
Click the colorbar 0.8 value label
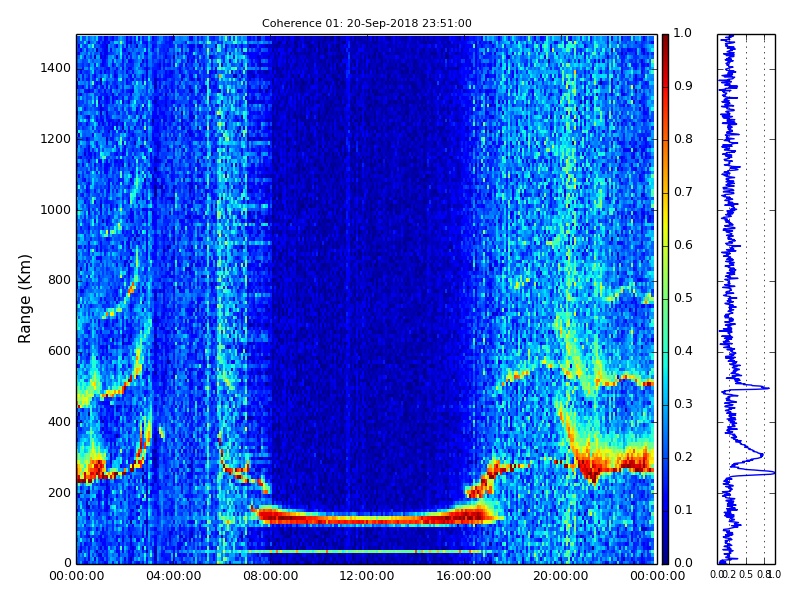(683, 139)
